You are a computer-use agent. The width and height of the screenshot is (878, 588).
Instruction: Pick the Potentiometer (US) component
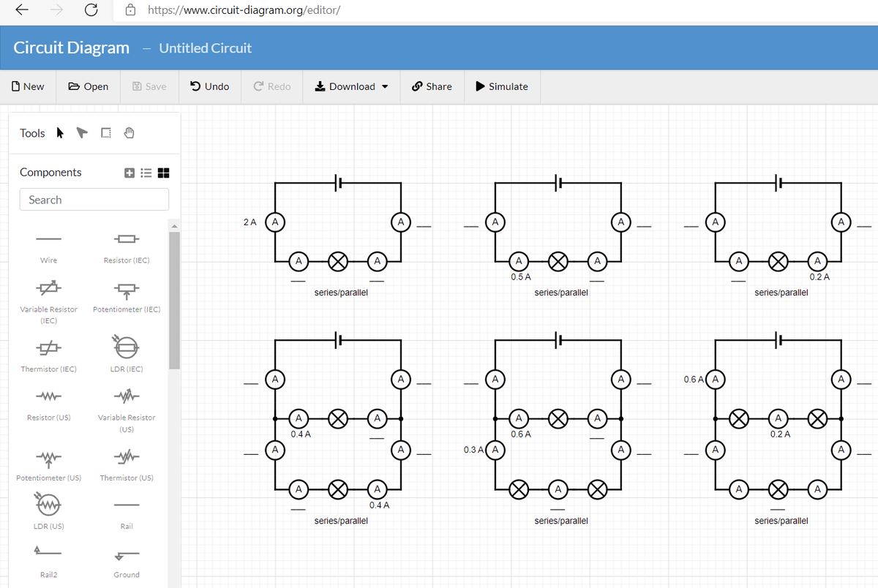click(49, 465)
